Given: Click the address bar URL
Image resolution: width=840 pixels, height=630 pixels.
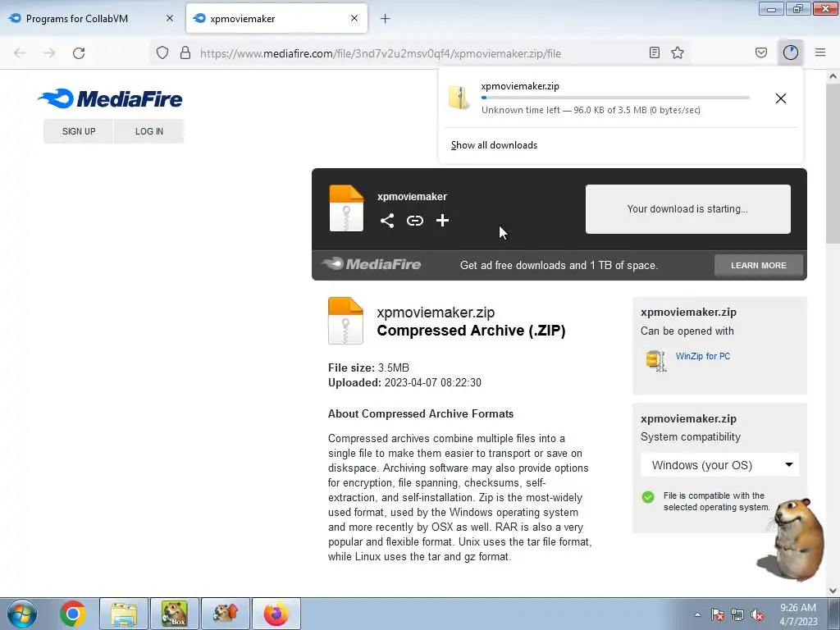Looking at the screenshot, I should tap(381, 53).
